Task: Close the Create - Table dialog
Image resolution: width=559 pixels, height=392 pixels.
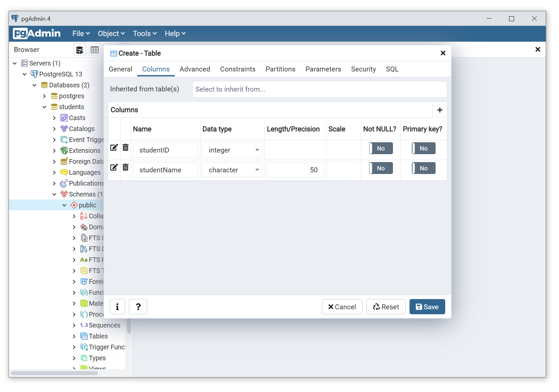Action: coord(443,53)
